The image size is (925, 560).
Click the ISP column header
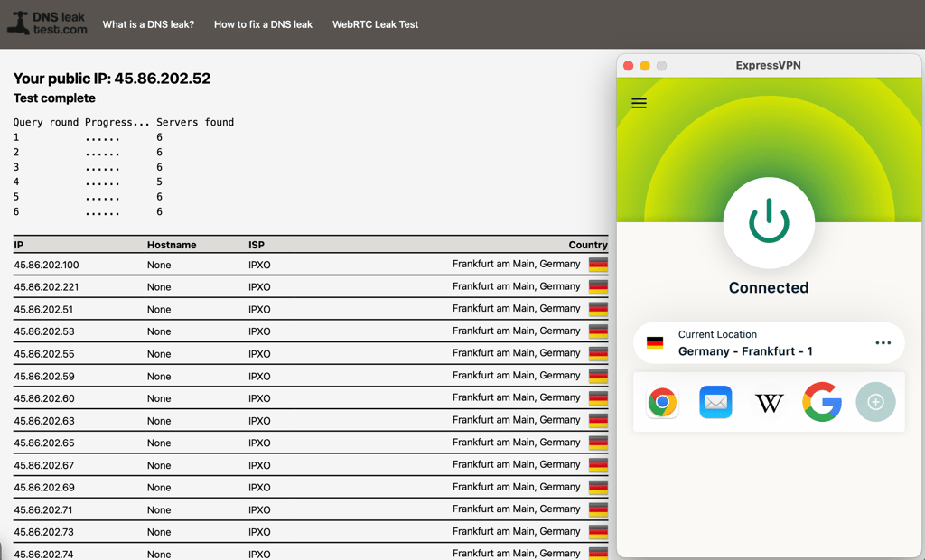pyautogui.click(x=257, y=245)
